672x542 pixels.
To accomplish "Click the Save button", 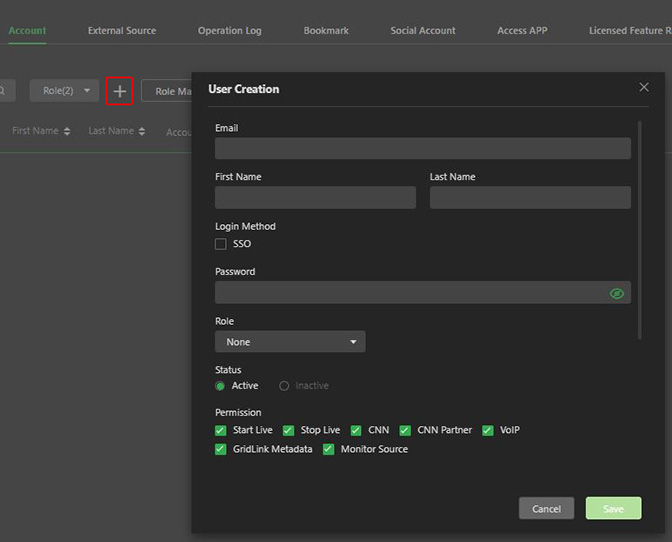I will 613,508.
